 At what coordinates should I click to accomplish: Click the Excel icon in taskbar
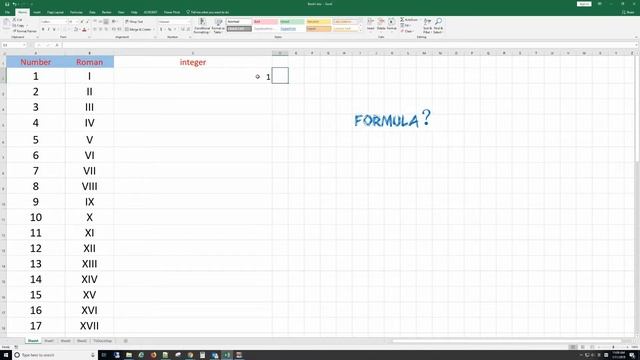click(227, 355)
